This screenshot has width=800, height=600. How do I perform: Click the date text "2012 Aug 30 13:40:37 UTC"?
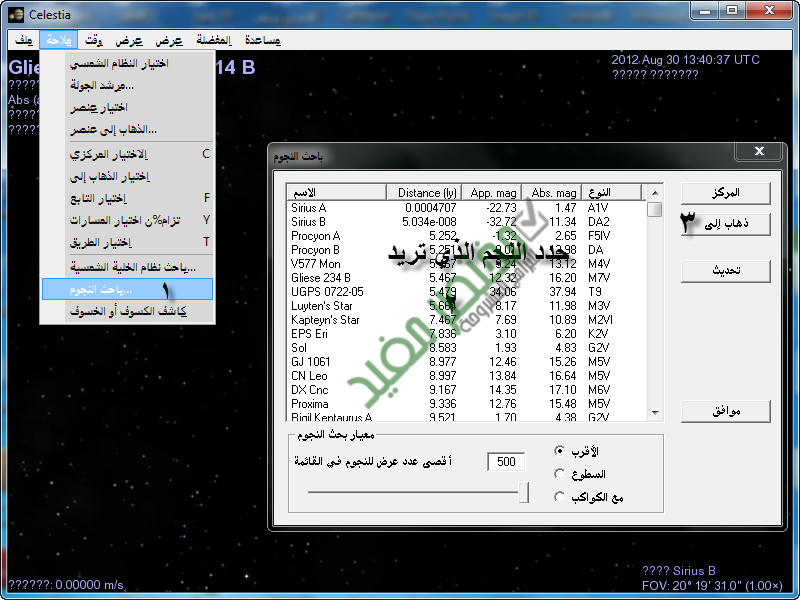685,60
